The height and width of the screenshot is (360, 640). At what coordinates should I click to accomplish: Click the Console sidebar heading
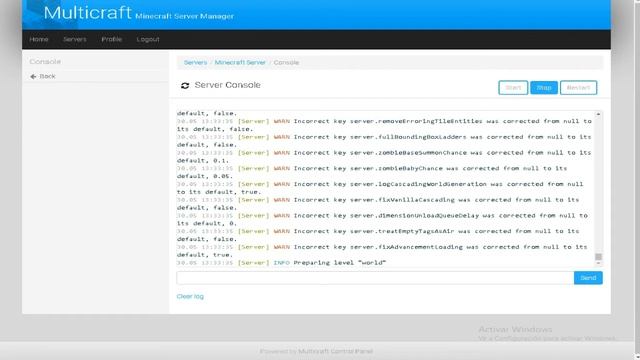tap(45, 62)
